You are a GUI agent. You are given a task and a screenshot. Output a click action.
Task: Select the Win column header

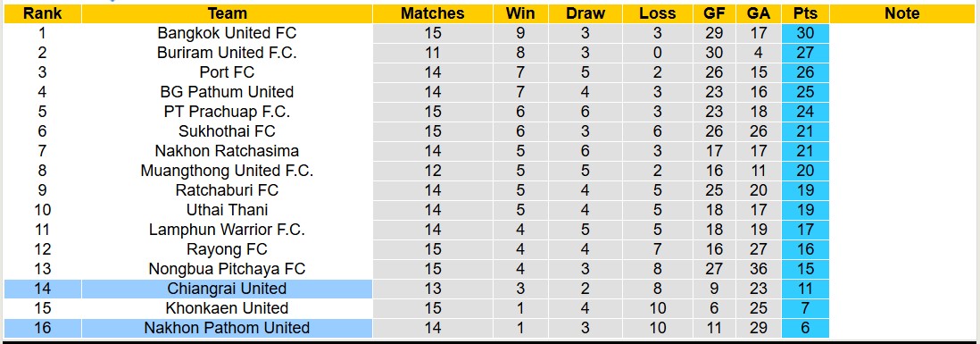pos(520,13)
